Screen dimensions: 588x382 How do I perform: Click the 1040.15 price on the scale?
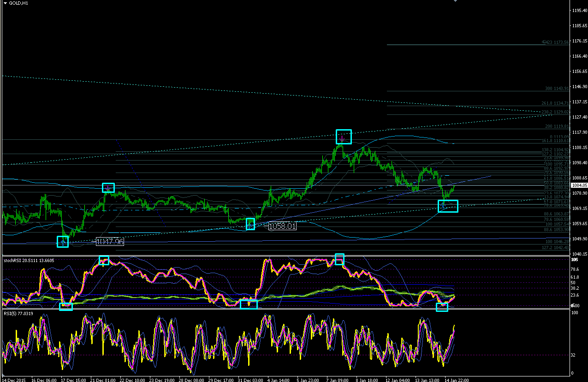579,254
